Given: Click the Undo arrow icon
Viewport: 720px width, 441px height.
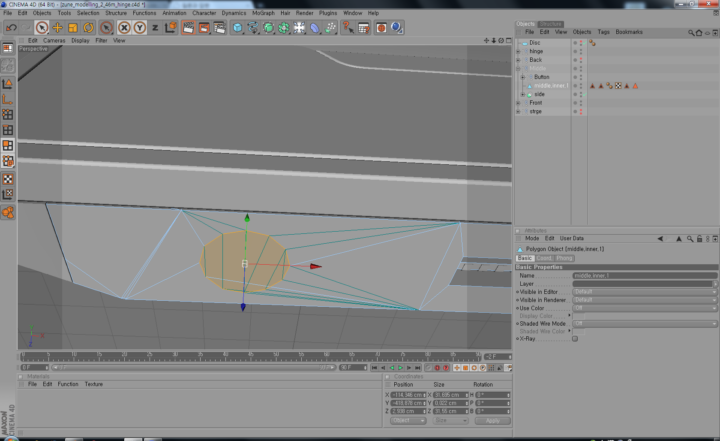Looking at the screenshot, I should point(11,28).
